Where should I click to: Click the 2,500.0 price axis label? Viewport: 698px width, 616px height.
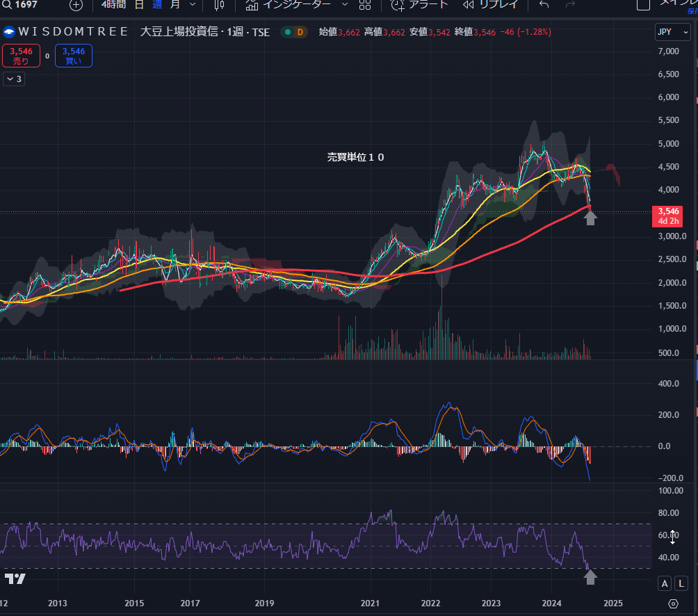point(672,259)
